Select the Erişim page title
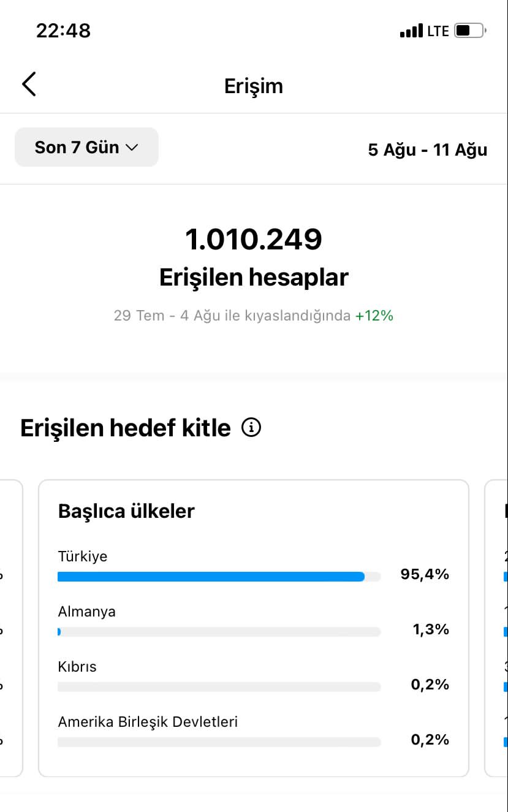 pyautogui.click(x=254, y=86)
